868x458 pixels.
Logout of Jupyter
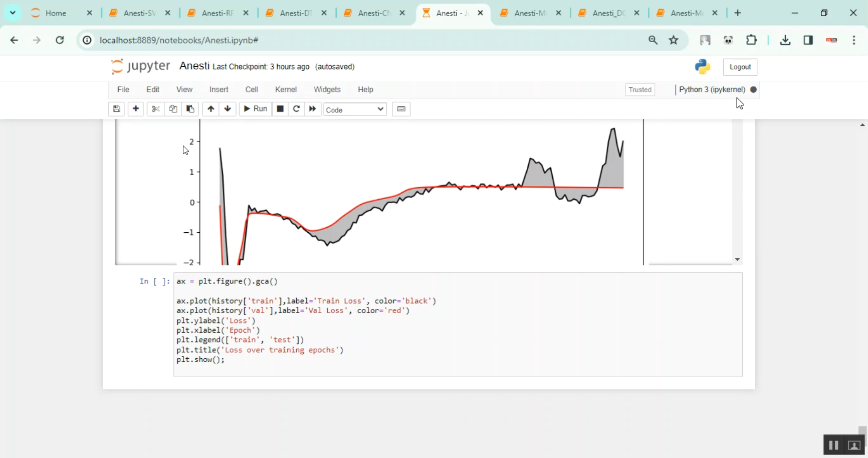[x=740, y=67]
